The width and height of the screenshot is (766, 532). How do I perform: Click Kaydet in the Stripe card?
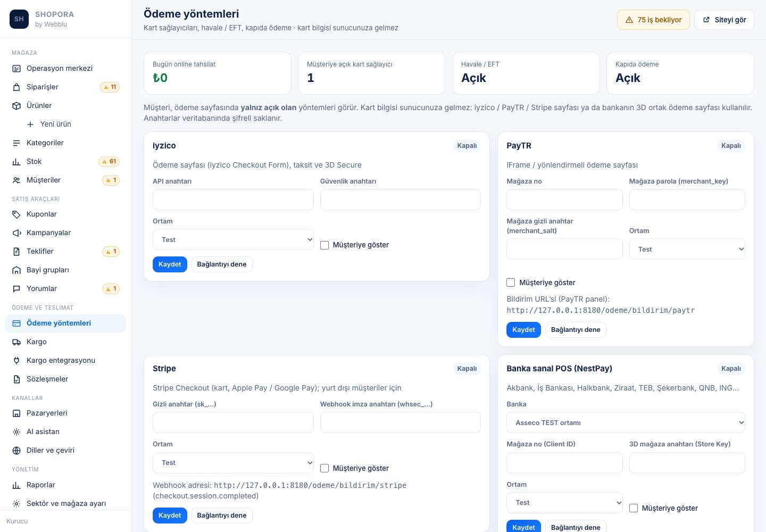click(x=170, y=516)
